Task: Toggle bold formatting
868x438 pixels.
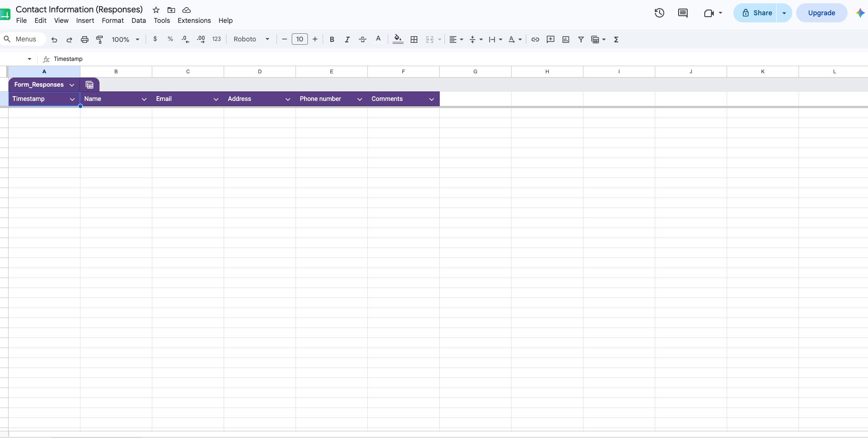Action: [332, 40]
